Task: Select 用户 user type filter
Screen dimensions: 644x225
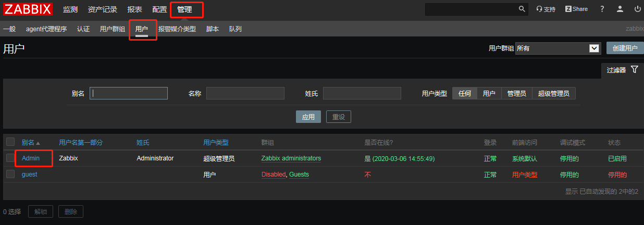Action: pos(489,93)
